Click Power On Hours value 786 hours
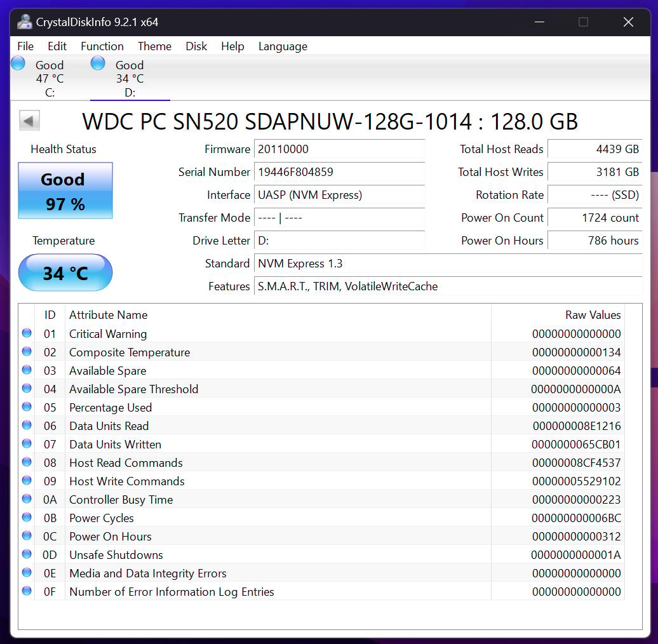This screenshot has width=658, height=644. coord(594,241)
